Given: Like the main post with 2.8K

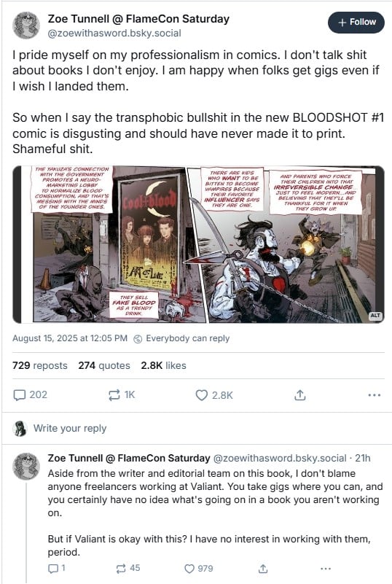Looking at the screenshot, I should [x=214, y=394].
